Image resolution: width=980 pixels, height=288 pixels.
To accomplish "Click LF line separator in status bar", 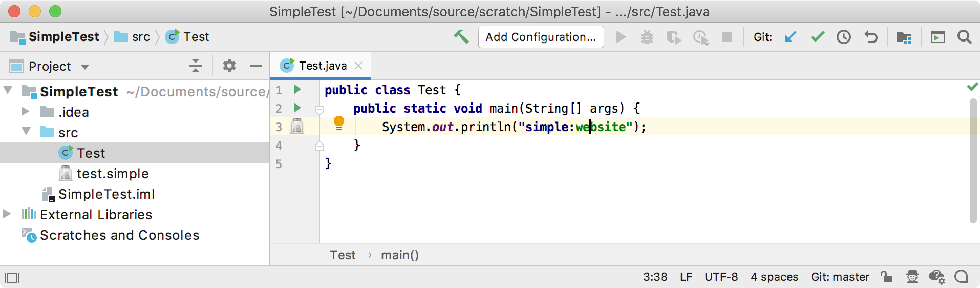I will point(686,277).
